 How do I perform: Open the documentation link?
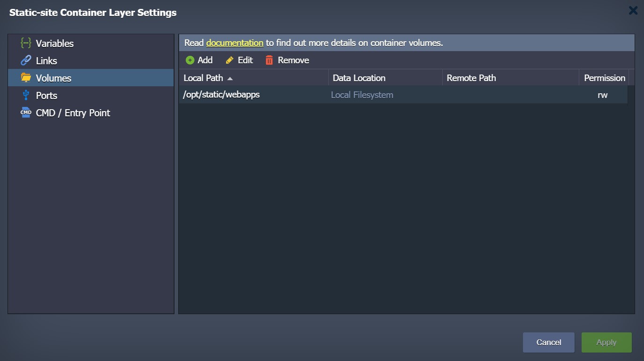[x=235, y=43]
